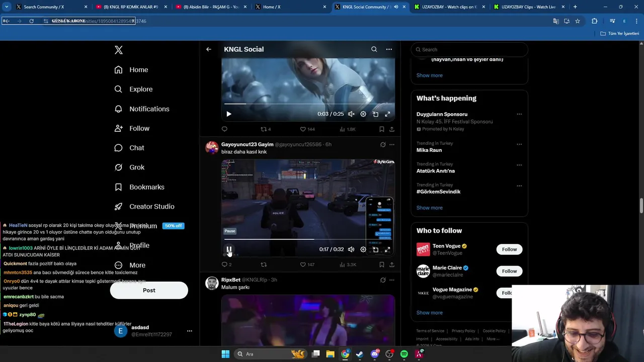This screenshot has width=644, height=362.
Task: Open Gayoyuncu123 Gayim's profile avatar
Action: click(212, 148)
